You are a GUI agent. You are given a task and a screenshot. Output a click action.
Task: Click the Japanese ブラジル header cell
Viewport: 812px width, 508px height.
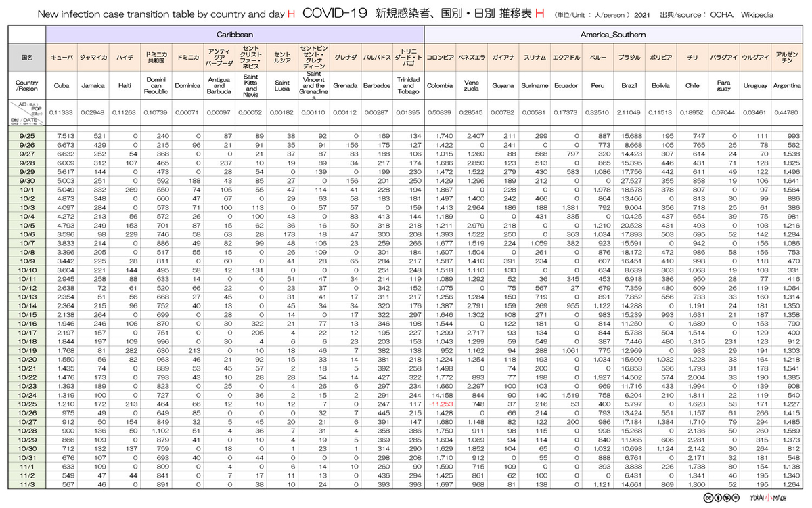pyautogui.click(x=629, y=58)
